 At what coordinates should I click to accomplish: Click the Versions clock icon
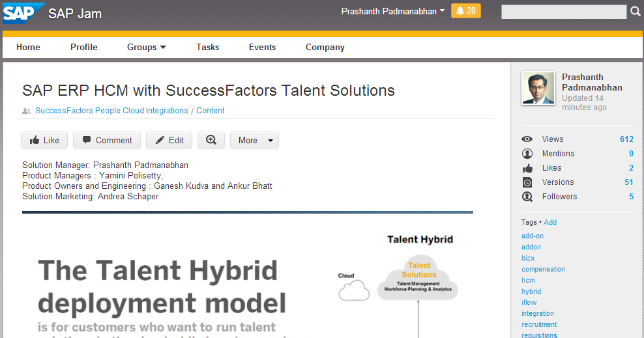tap(527, 182)
